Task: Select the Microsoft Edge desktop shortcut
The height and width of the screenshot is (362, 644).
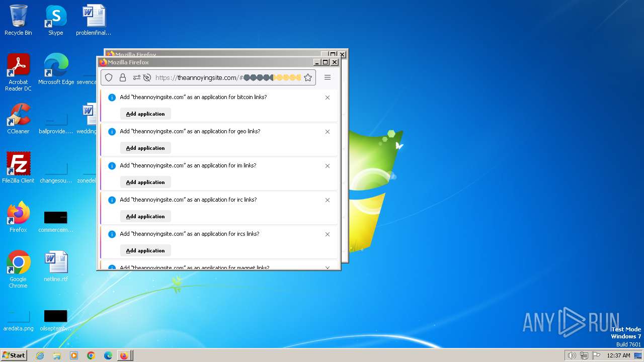Action: (x=56, y=69)
